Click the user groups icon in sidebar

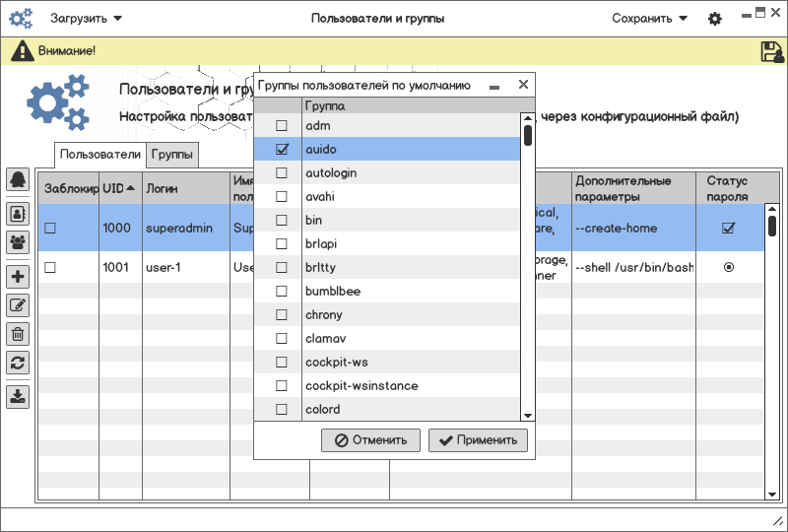point(18,240)
